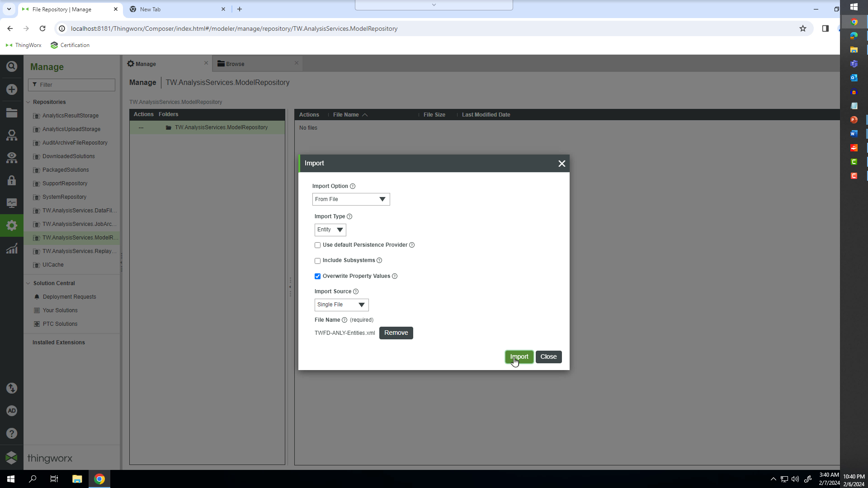Uncheck Overwrite Property Values
The height and width of the screenshot is (488, 868).
[x=318, y=276]
